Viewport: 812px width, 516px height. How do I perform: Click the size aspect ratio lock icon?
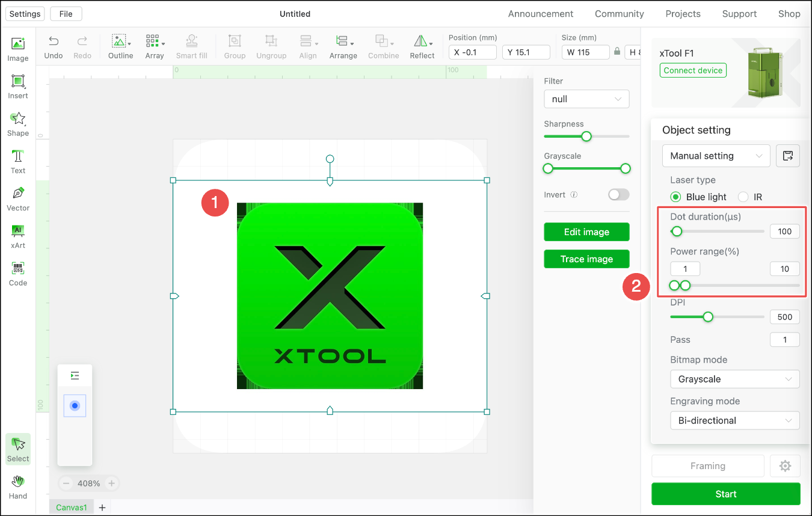pyautogui.click(x=617, y=52)
